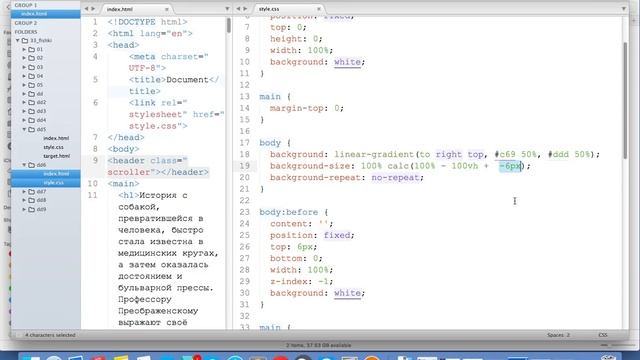Viewport: 640px width, 360px height.
Task: Collapse the dd5 folder disclosure triangle
Action: pos(24,129)
